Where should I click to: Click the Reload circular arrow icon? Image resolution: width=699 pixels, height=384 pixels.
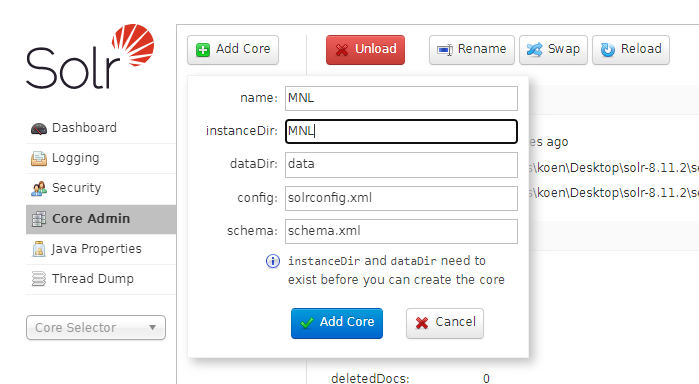pos(608,50)
